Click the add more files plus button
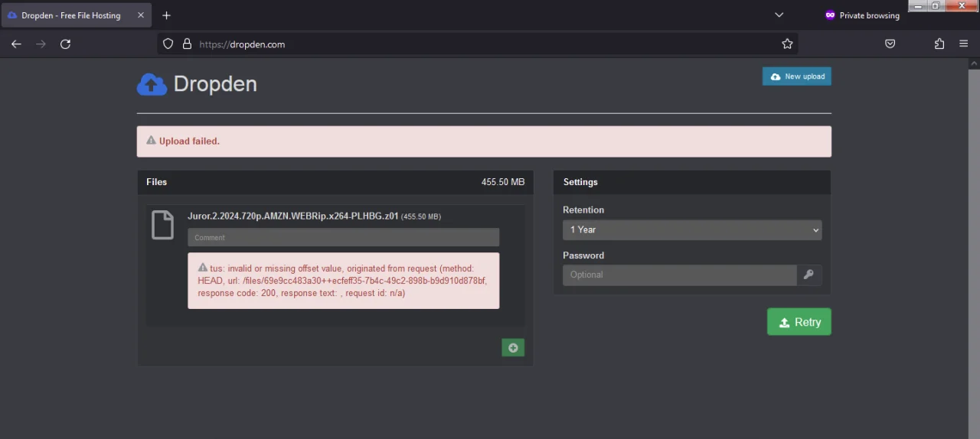The width and height of the screenshot is (980, 439). click(x=513, y=348)
